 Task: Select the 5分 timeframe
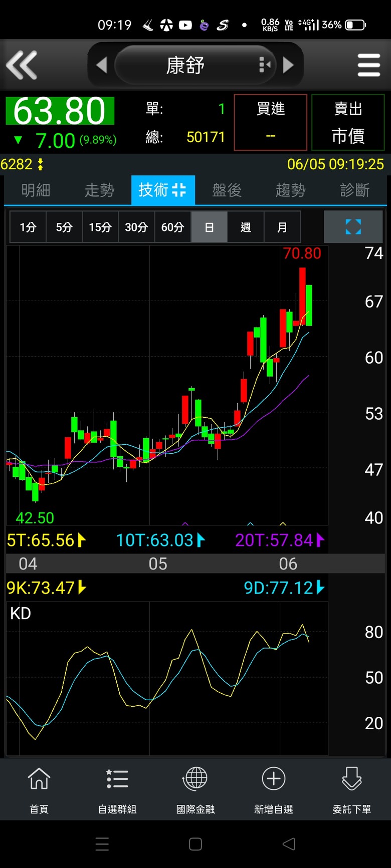pyautogui.click(x=64, y=227)
